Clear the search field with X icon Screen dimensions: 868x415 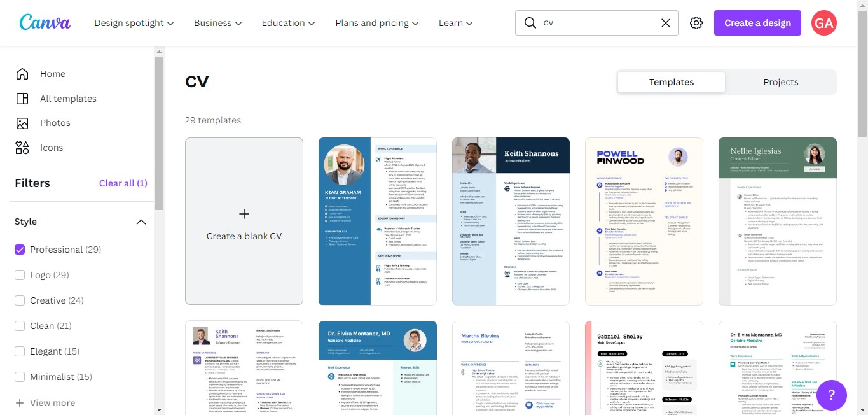click(665, 23)
